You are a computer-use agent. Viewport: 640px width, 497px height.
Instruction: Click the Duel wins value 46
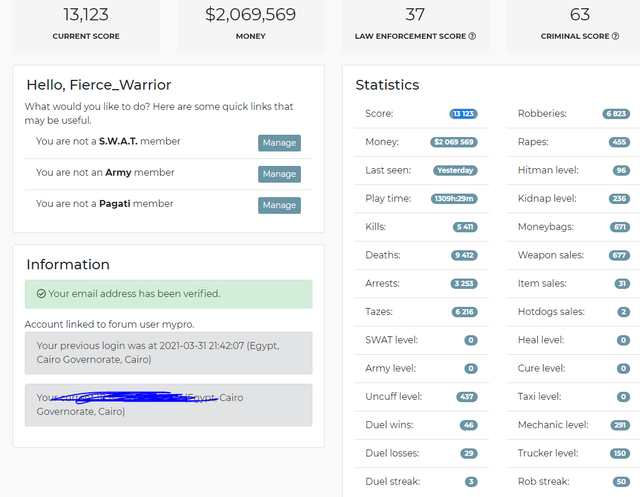click(469, 425)
